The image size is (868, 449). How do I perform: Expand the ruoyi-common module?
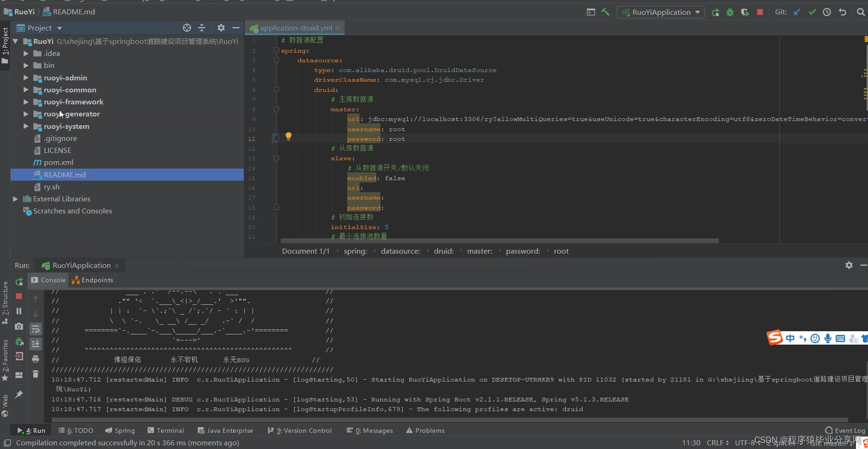pos(26,90)
